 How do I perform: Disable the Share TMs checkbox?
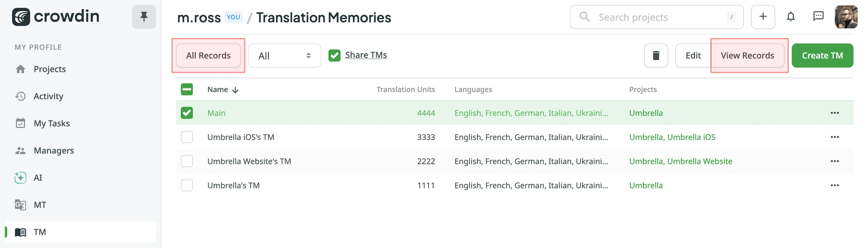pyautogui.click(x=334, y=55)
